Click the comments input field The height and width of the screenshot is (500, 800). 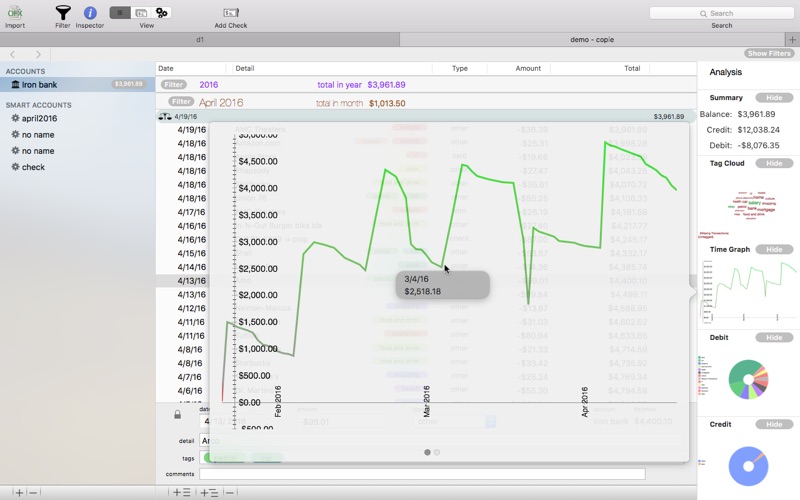[x=422, y=474]
